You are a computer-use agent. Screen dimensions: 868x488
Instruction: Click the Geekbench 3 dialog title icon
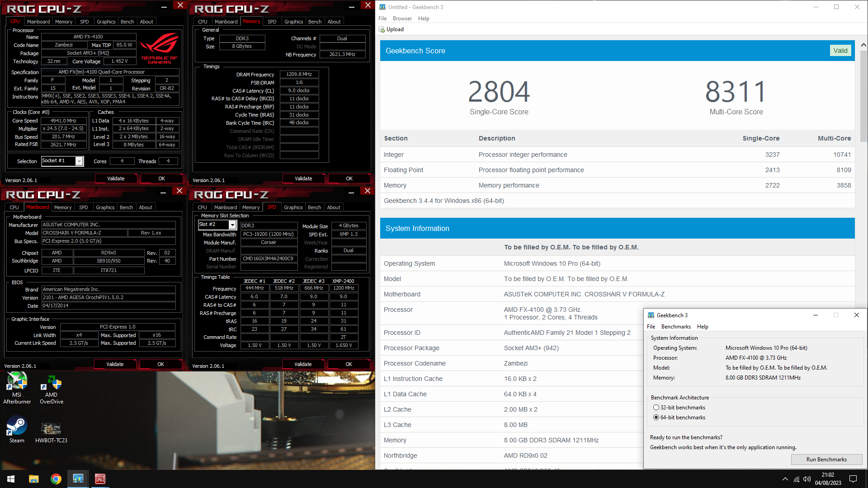[651, 315]
